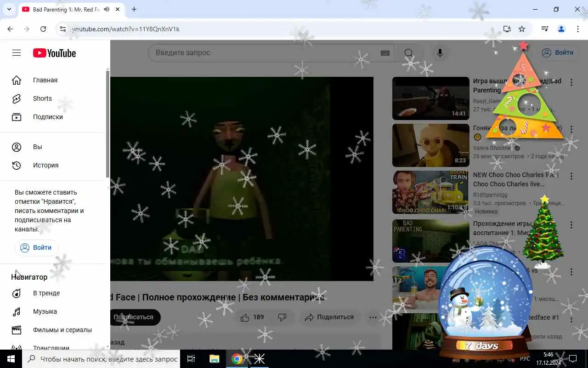The image size is (588, 368).
Task: Click the video player to toggle playback
Action: (x=242, y=178)
